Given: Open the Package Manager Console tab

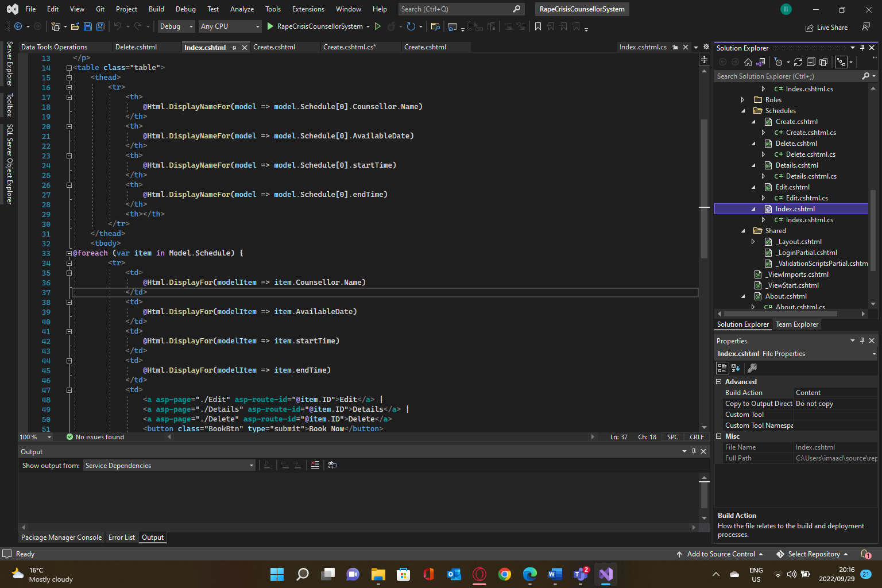Looking at the screenshot, I should (61, 537).
